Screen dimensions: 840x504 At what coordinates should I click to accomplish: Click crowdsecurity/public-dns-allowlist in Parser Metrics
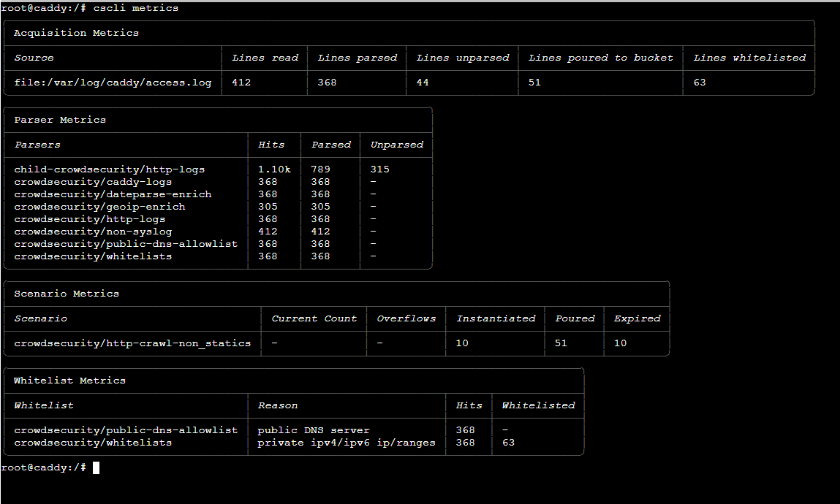pyautogui.click(x=126, y=244)
